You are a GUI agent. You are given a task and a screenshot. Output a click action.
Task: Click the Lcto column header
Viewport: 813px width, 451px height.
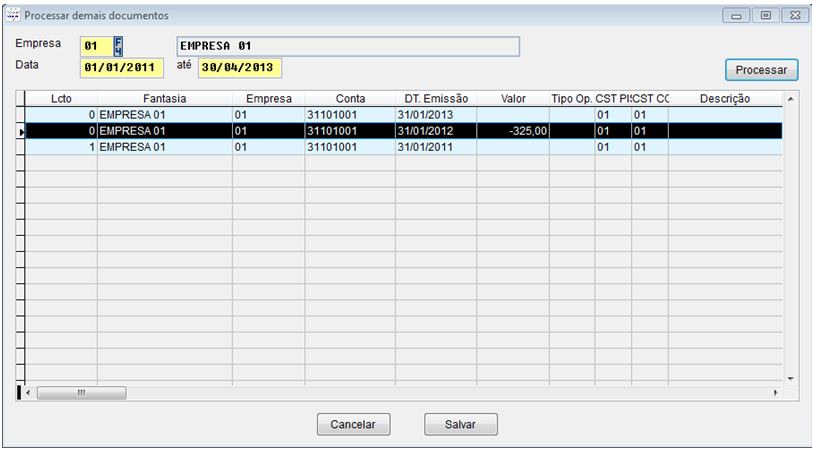tap(61, 98)
